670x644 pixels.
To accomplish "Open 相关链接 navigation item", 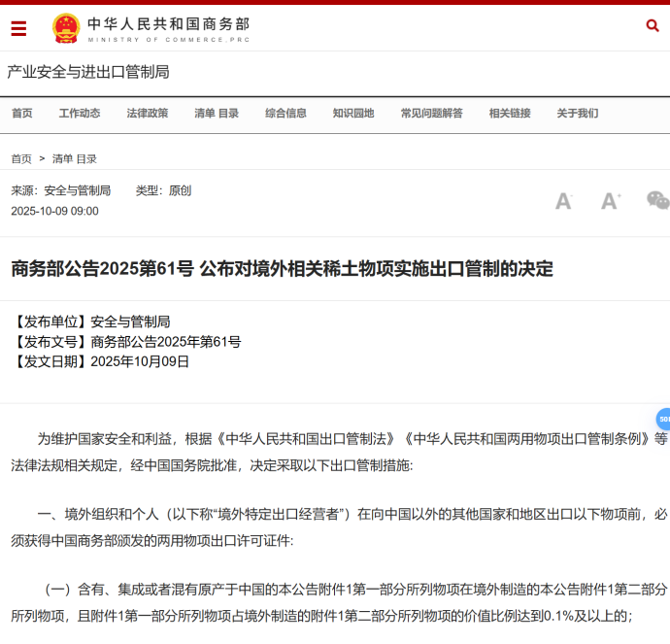I will (x=510, y=113).
